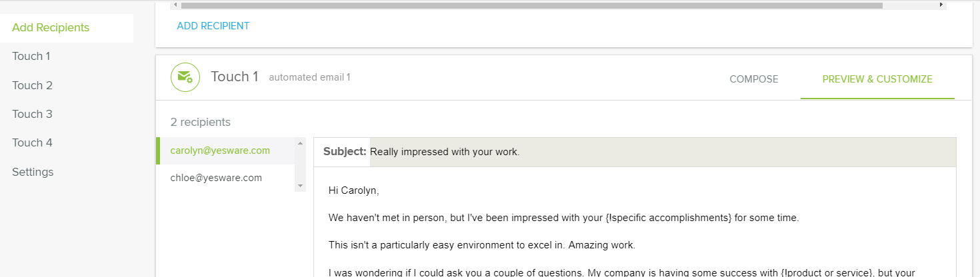Image resolution: width=980 pixels, height=277 pixels.
Task: Click the Touch 1 automated email icon
Action: [185, 77]
